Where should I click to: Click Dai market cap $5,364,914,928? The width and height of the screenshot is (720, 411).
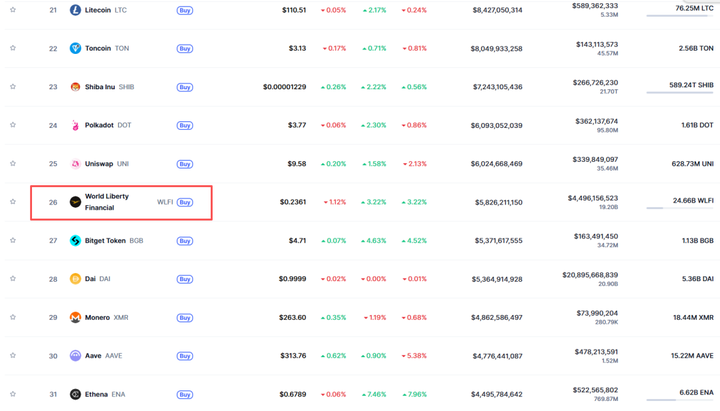[x=497, y=279]
